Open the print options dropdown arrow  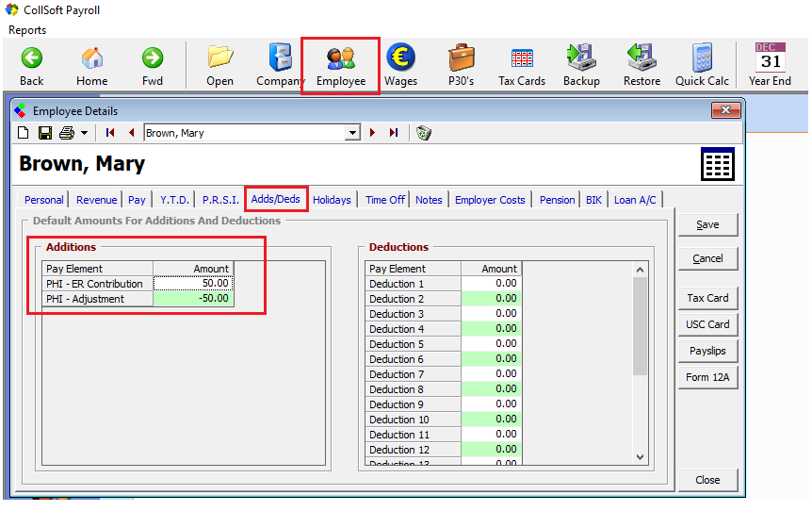84,133
